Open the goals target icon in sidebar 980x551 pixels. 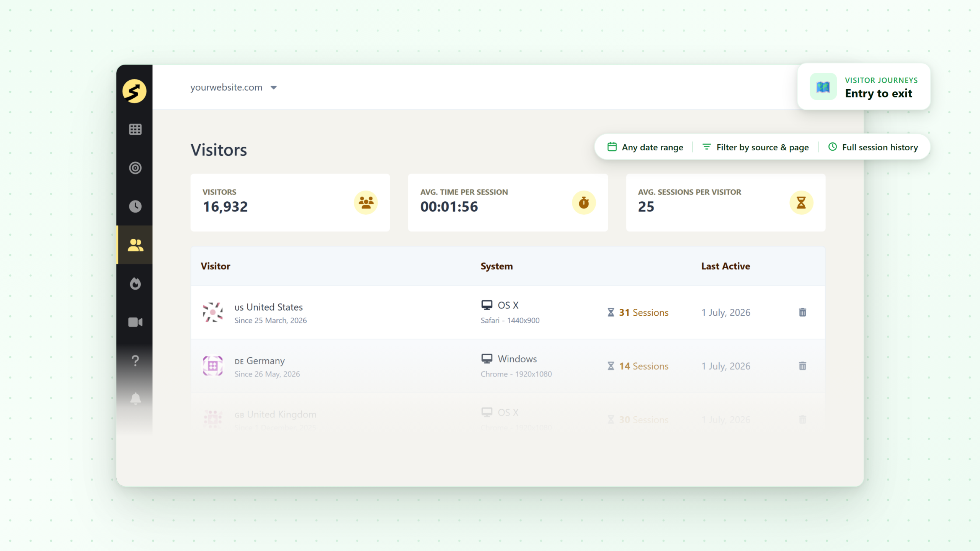(135, 168)
